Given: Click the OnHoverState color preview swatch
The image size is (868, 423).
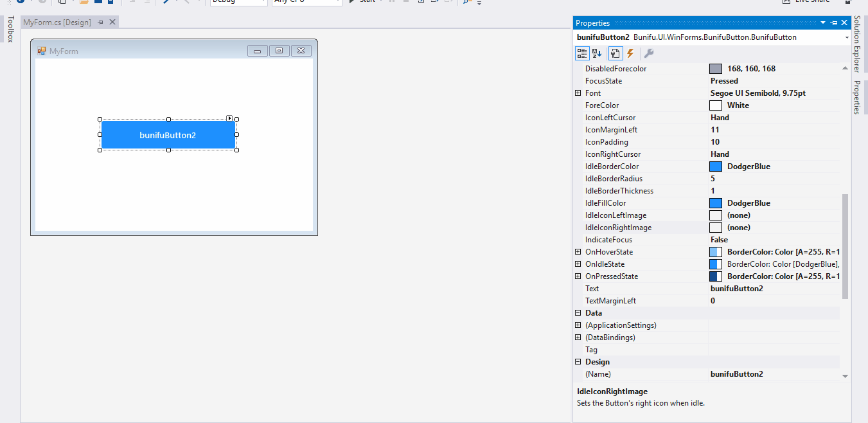Looking at the screenshot, I should [x=716, y=252].
